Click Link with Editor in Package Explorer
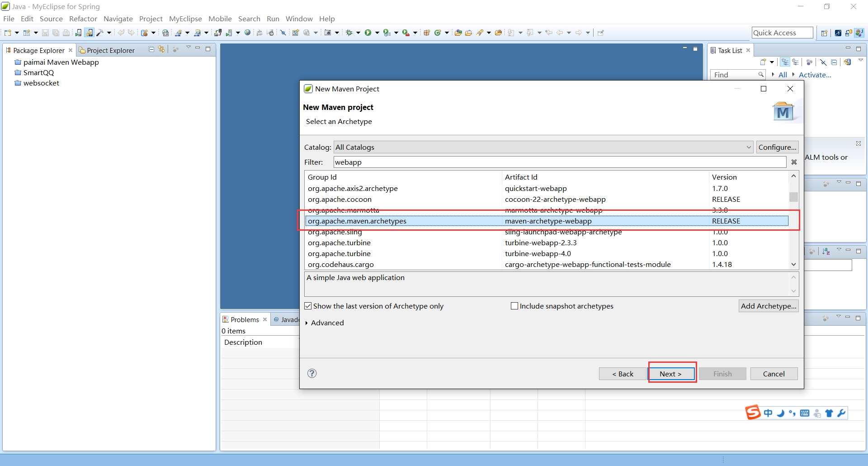 161,49
